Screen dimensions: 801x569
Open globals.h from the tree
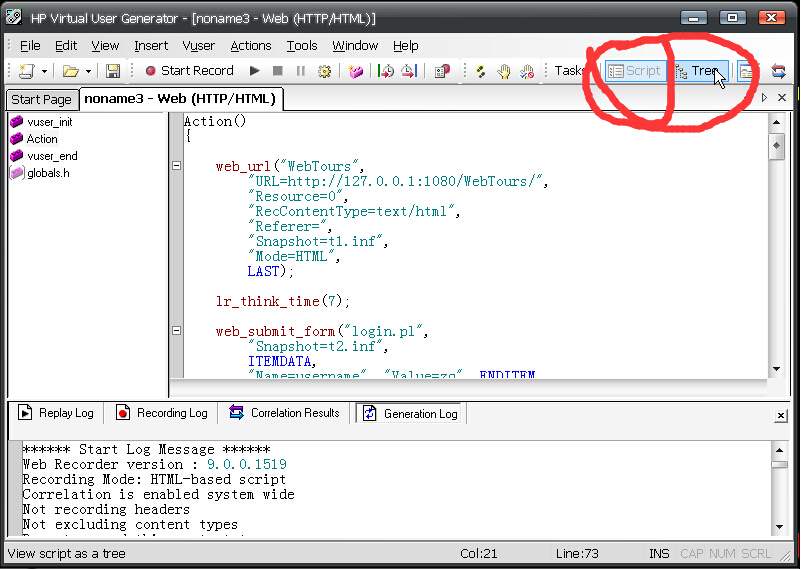(48, 173)
